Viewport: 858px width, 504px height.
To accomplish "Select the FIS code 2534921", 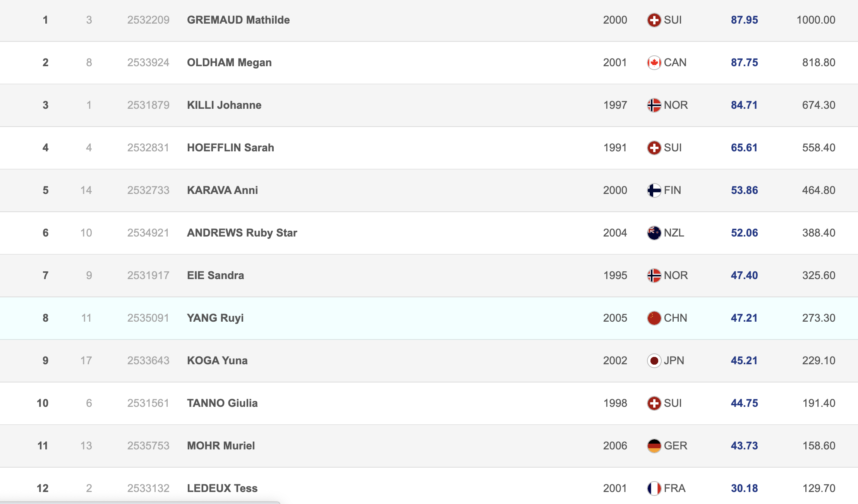I will tap(148, 233).
